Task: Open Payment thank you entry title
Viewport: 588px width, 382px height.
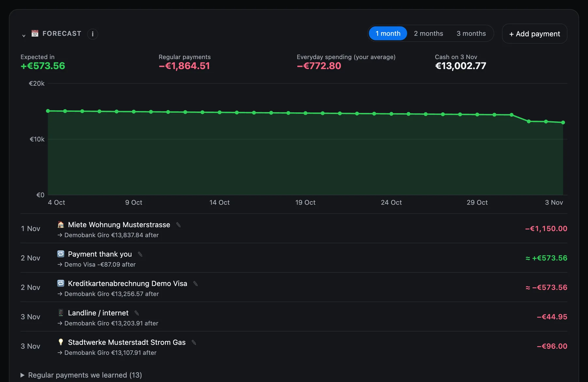Action: tap(100, 254)
